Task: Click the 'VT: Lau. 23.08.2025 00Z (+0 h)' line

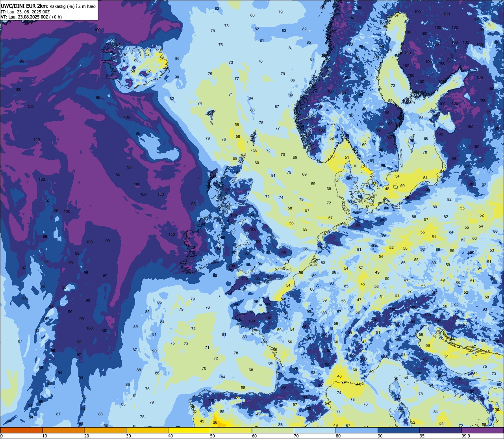Action: 31,17
